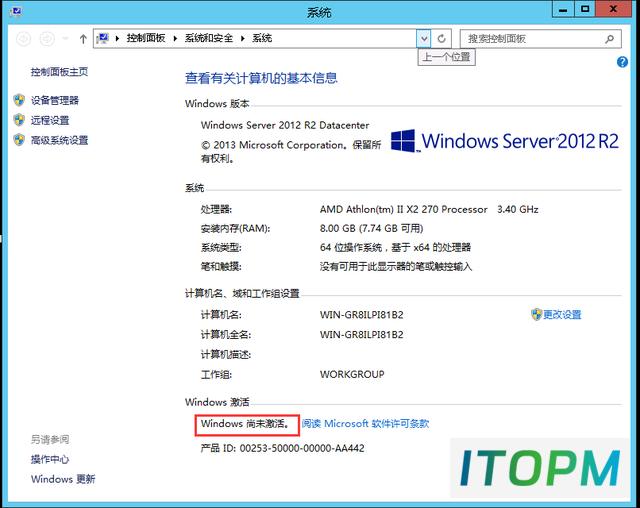This screenshot has width=640, height=508.
Task: Focus the 搜索控制面板 search field
Action: (x=540, y=39)
